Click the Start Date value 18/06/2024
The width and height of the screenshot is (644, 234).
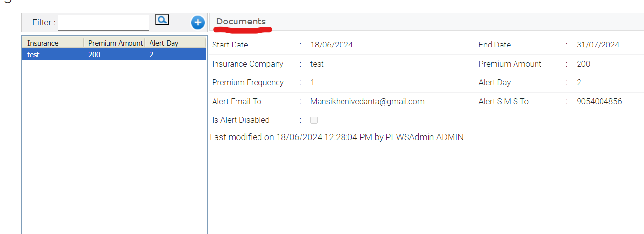click(x=332, y=45)
